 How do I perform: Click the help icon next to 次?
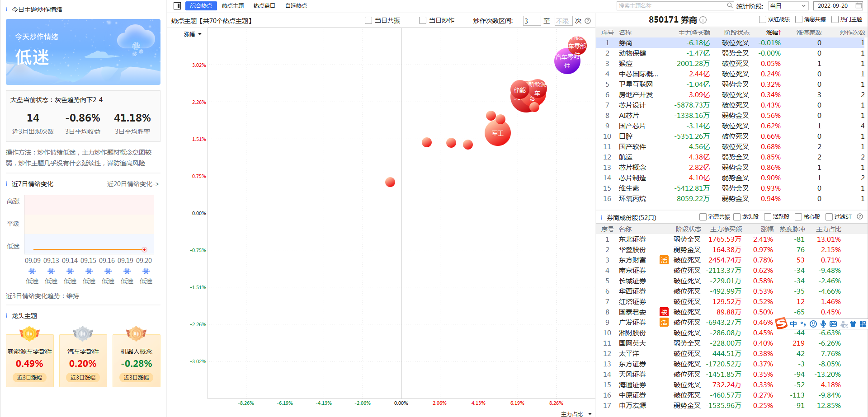(588, 21)
